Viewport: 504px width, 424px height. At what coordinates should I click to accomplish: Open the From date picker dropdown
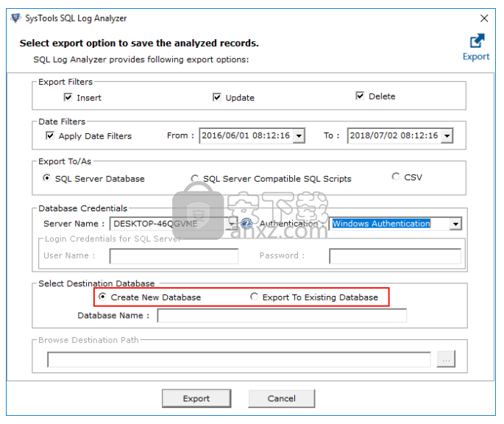pyautogui.click(x=299, y=135)
